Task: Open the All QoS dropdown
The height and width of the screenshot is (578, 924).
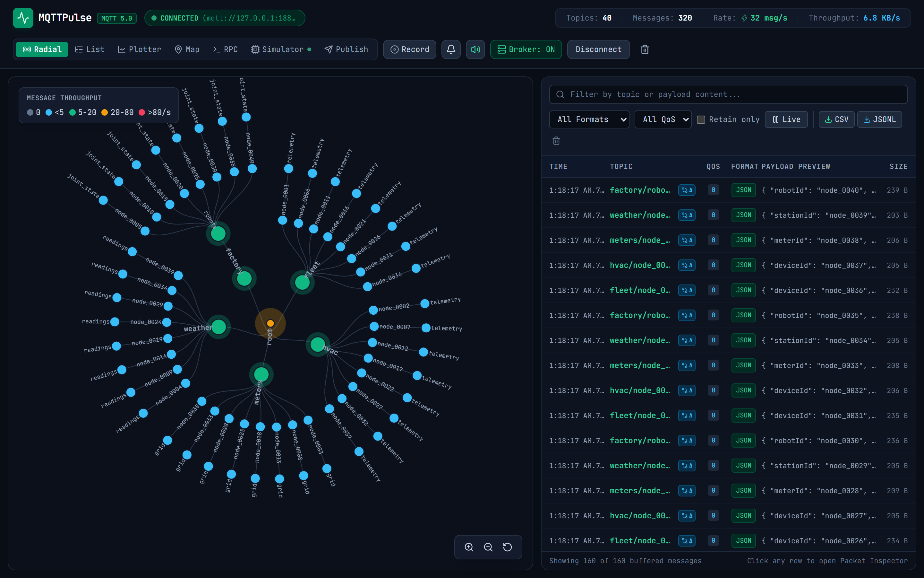Action: pos(663,120)
